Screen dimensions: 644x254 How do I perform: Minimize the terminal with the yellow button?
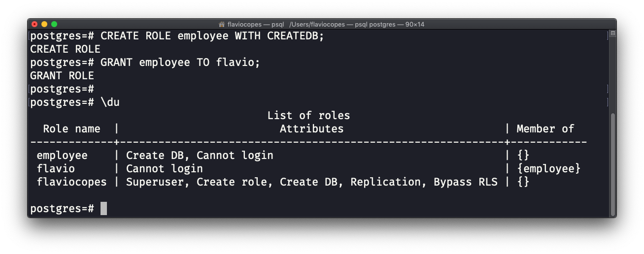44,24
